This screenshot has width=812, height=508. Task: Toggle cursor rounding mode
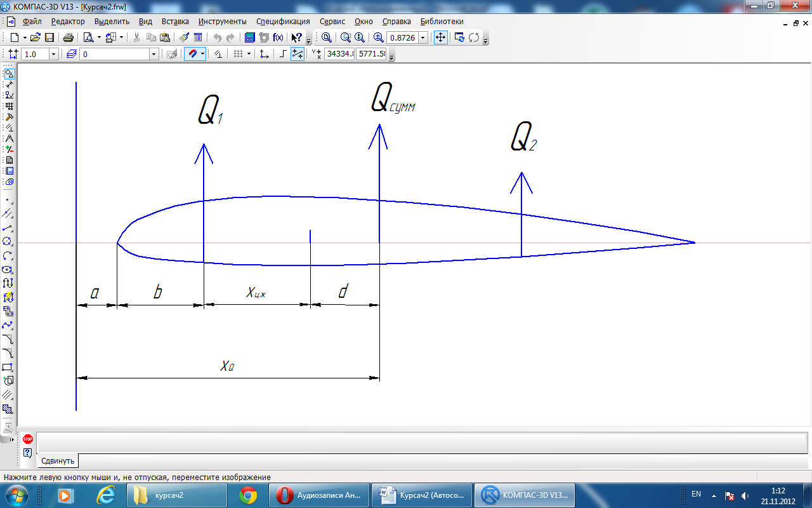click(x=297, y=54)
